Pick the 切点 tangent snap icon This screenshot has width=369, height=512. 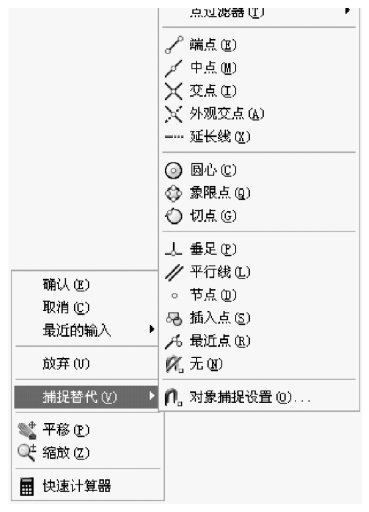pyautogui.click(x=174, y=216)
